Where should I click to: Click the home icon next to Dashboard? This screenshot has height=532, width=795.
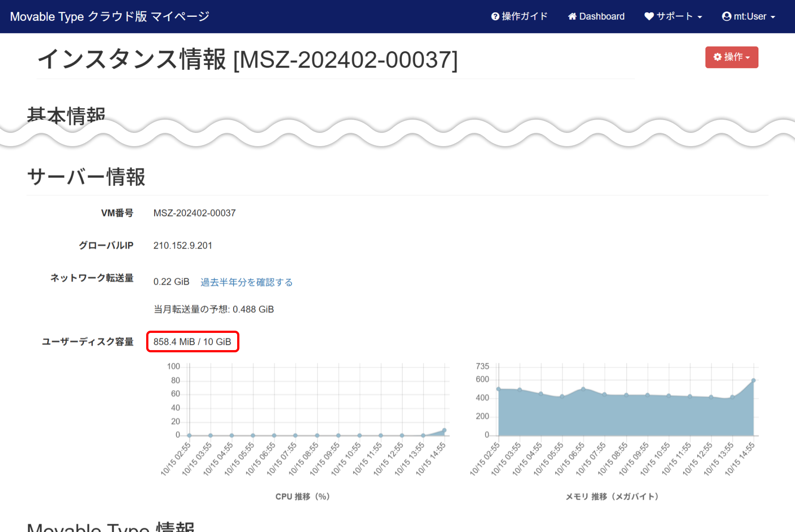pyautogui.click(x=572, y=16)
